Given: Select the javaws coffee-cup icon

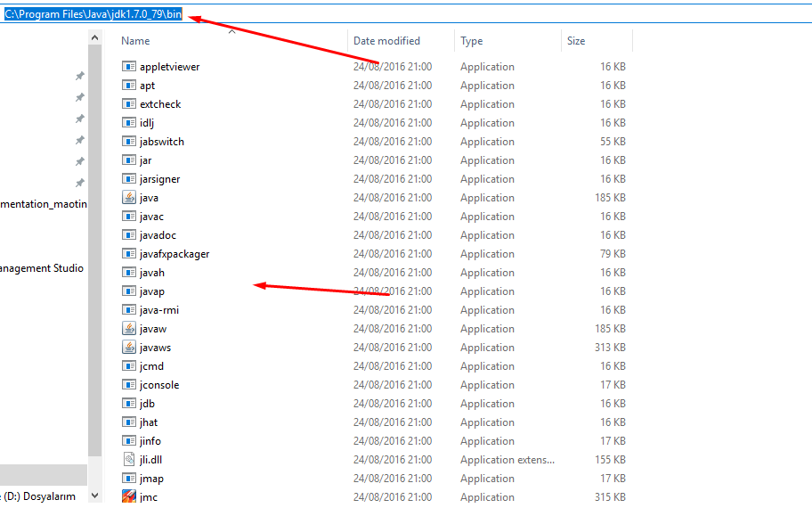Looking at the screenshot, I should (x=129, y=347).
